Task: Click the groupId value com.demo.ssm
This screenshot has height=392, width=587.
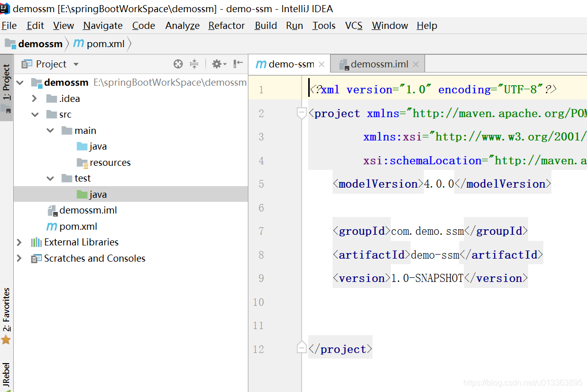Action: (427, 231)
